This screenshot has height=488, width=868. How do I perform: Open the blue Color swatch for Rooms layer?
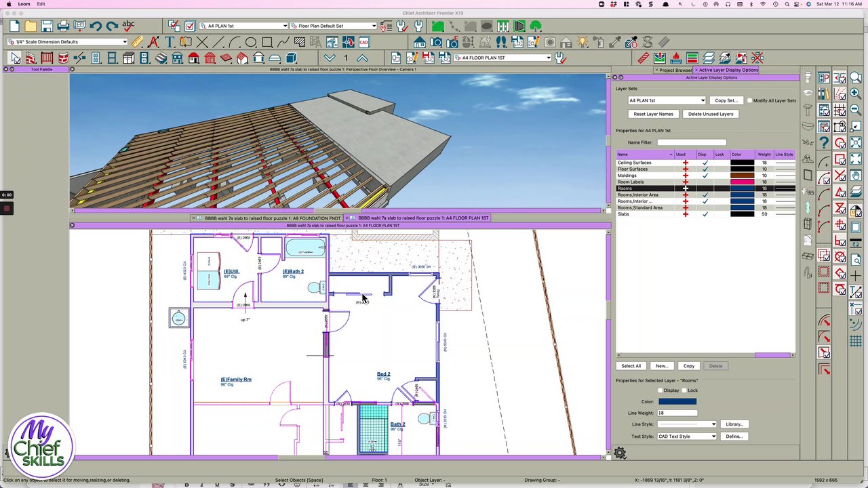tap(677, 402)
